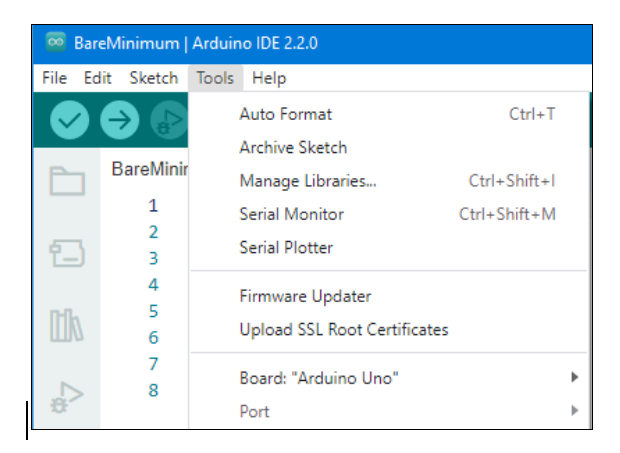Open Library Manager books icon
Image resolution: width=620 pixels, height=453 pixels.
tap(66, 325)
